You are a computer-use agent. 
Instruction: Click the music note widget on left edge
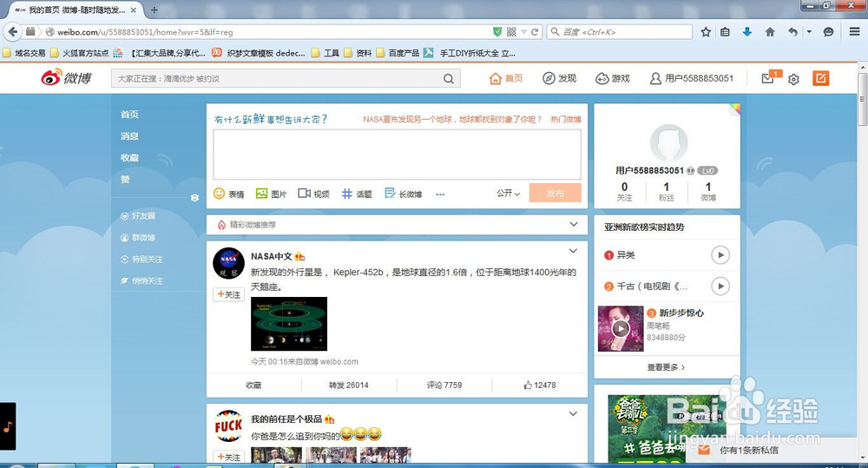[8, 426]
